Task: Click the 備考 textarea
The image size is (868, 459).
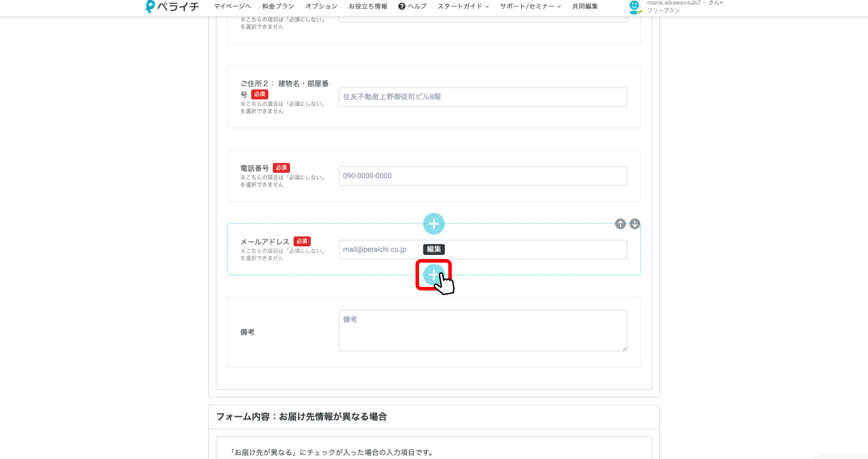Action: pos(483,330)
